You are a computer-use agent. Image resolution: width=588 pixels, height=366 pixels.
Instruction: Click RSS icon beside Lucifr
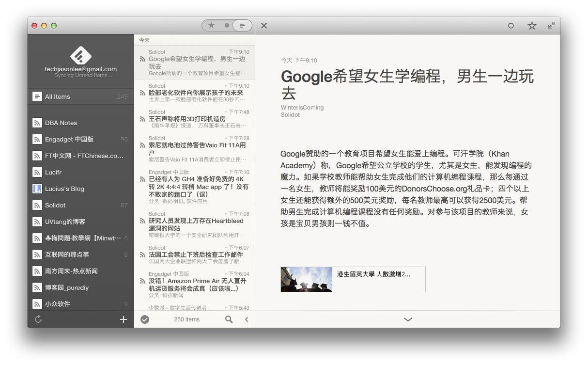point(37,172)
